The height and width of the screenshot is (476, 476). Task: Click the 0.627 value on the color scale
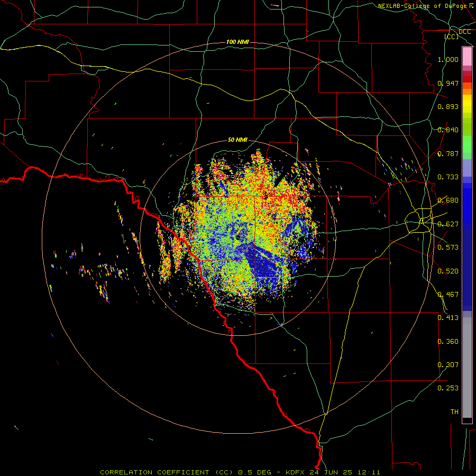click(x=448, y=224)
